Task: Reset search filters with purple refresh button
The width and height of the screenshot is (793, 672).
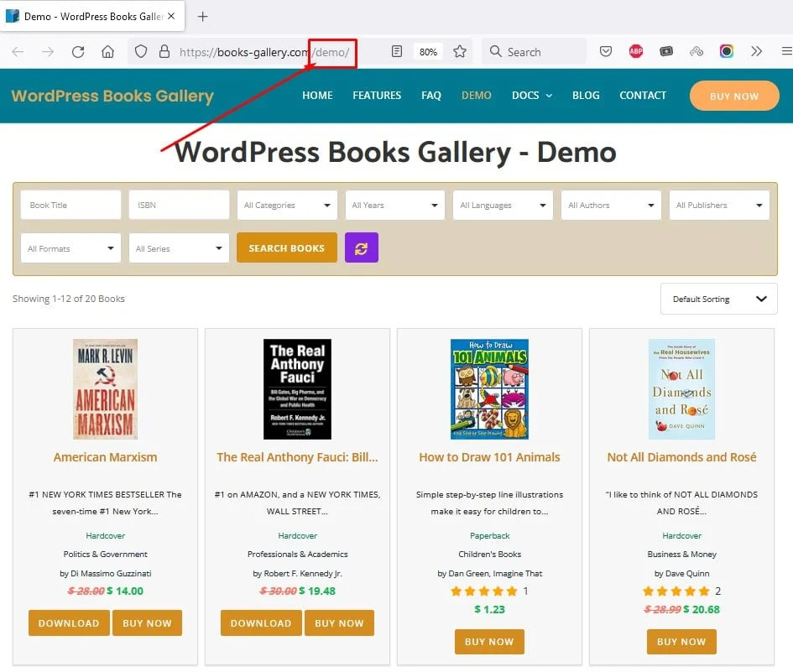Action: tap(361, 247)
